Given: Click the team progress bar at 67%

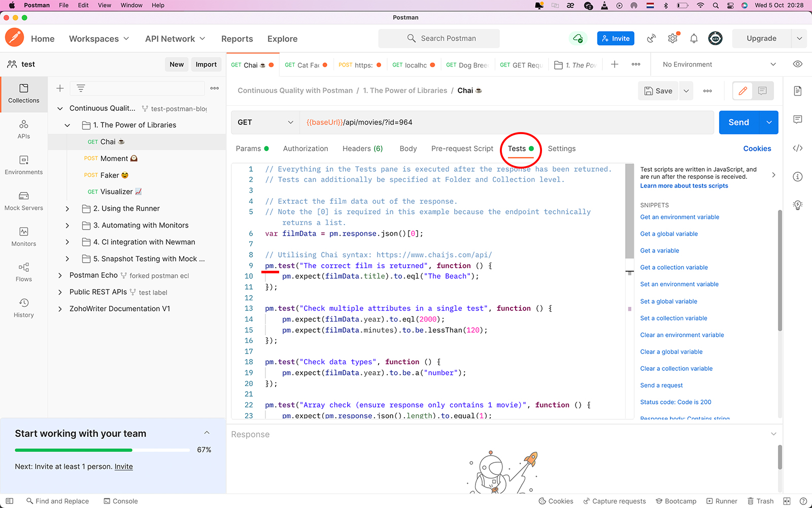Looking at the screenshot, I should coord(103,450).
